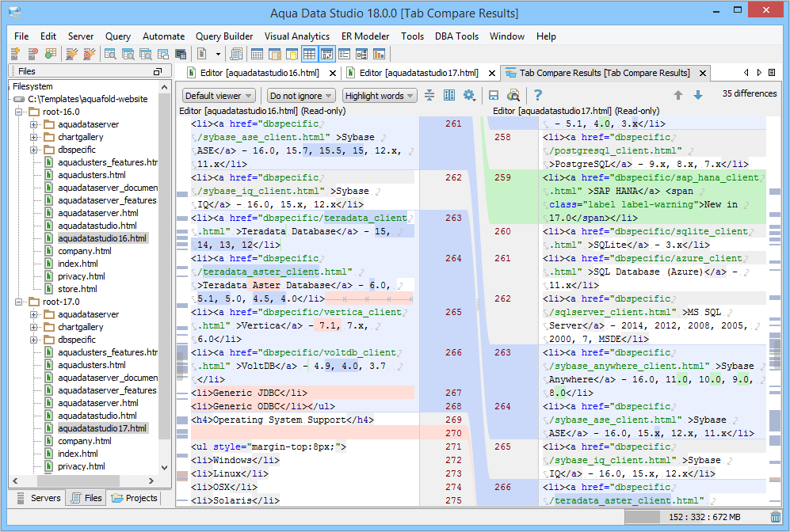Go to previous difference with the up arrow

coord(678,95)
